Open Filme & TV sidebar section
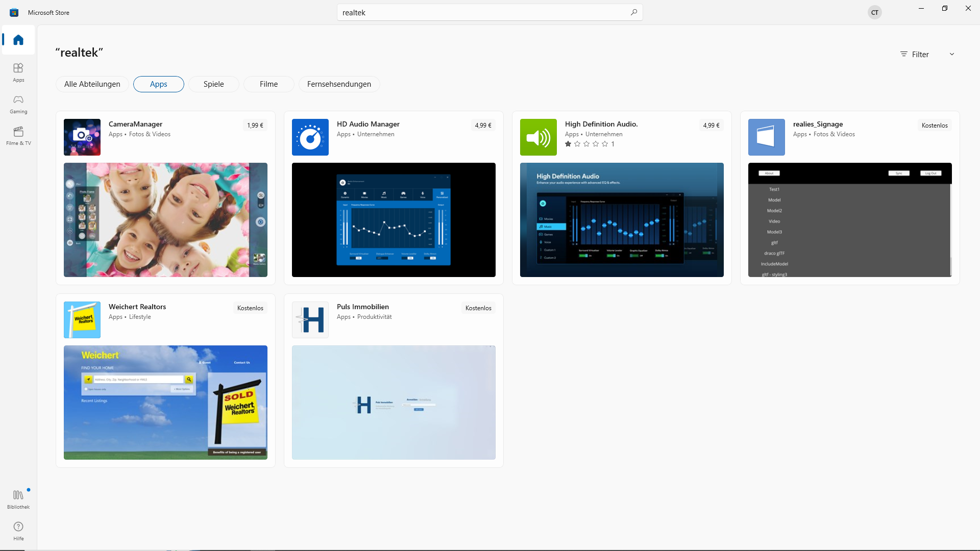Image resolution: width=980 pixels, height=551 pixels. click(x=18, y=135)
